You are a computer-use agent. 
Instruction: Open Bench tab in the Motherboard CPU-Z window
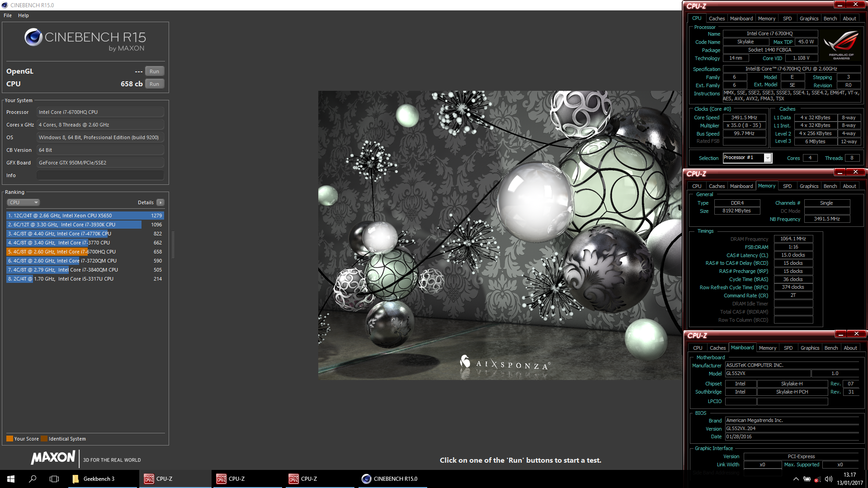(831, 348)
